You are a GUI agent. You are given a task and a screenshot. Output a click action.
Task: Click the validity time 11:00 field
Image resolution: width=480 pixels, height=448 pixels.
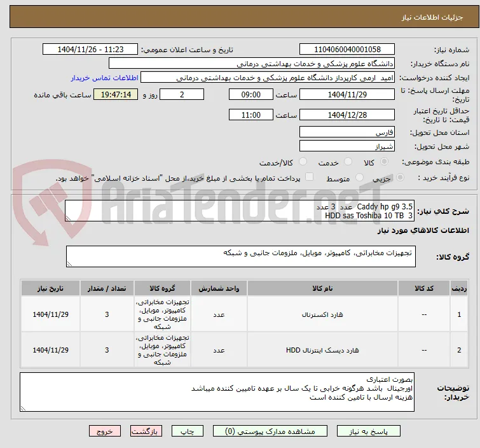[x=251, y=115]
